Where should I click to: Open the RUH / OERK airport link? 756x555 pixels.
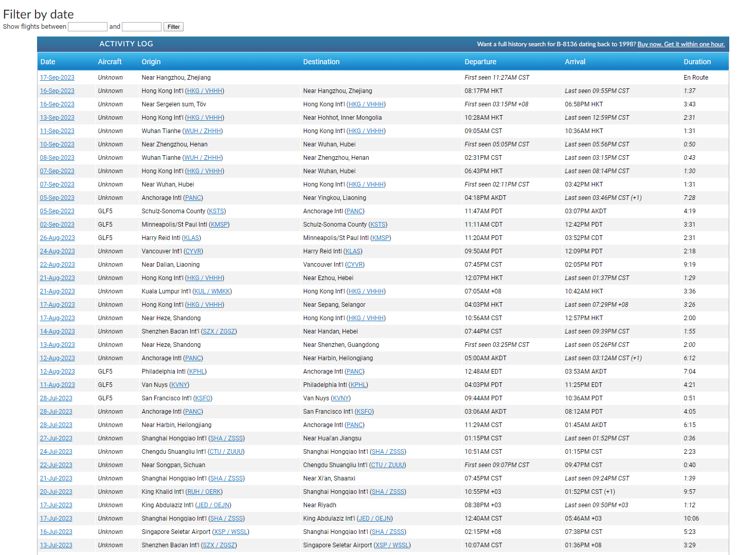(x=204, y=492)
